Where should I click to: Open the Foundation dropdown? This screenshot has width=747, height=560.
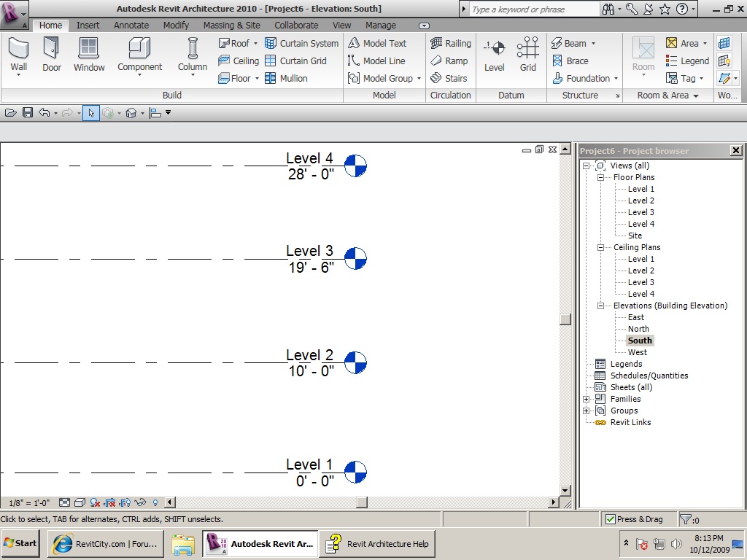[x=616, y=79]
